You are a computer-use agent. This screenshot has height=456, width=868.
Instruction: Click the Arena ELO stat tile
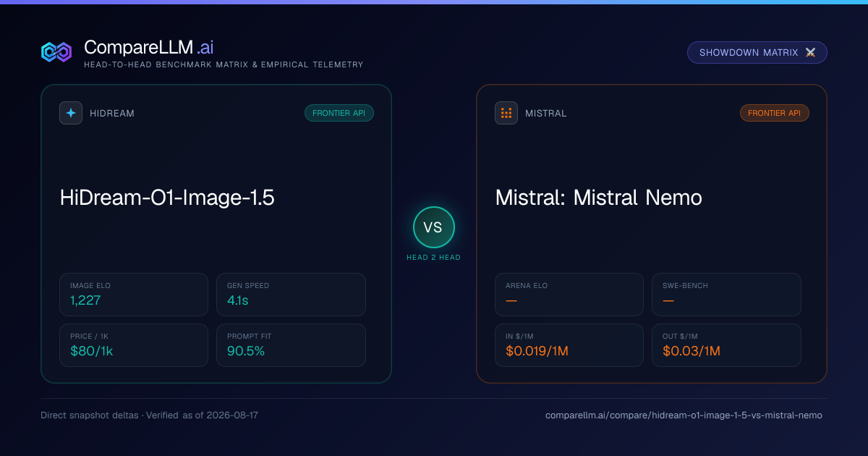569,295
